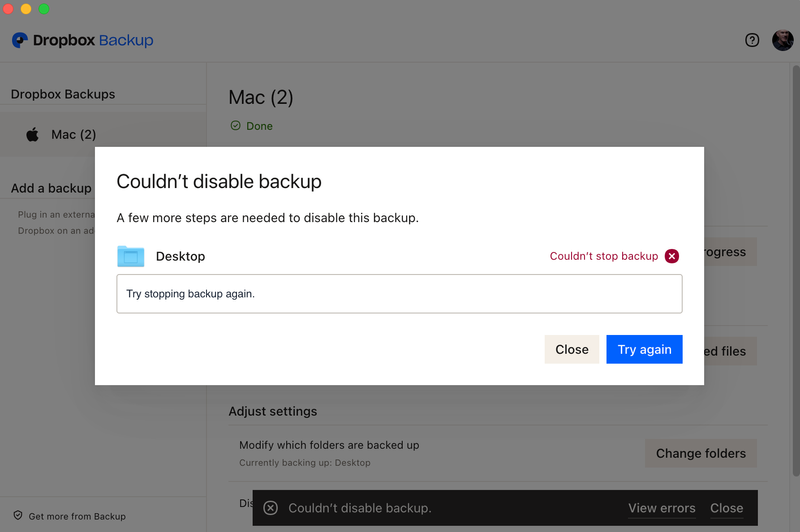This screenshot has width=800, height=532.
Task: Click the Apple icon beside Mac (2)
Action: (33, 134)
